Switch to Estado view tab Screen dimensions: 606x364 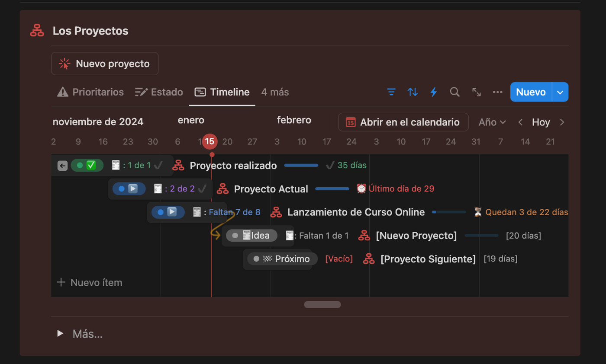point(159,92)
